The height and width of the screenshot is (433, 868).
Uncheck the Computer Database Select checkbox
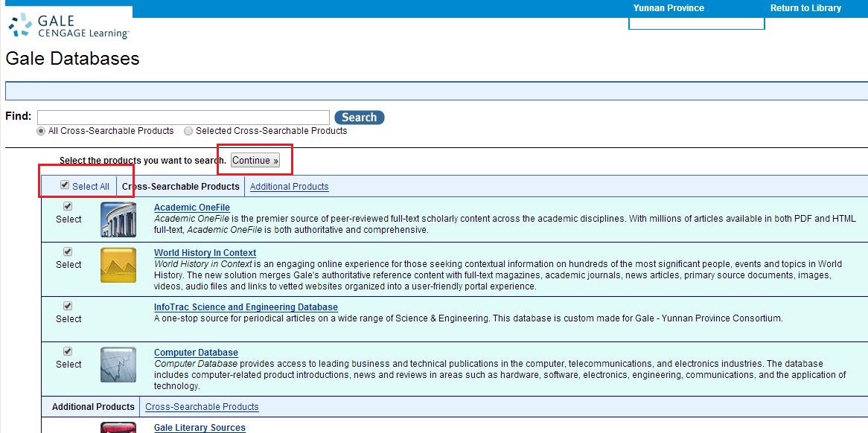[68, 351]
